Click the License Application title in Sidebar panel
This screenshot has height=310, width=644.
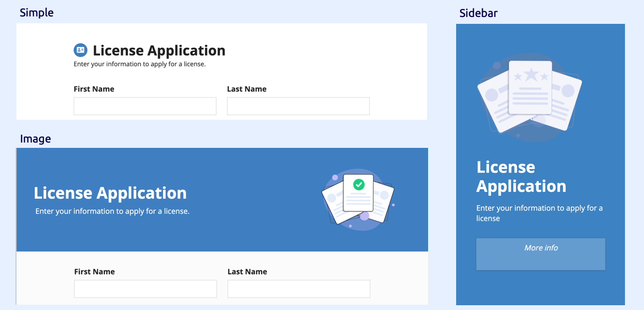pyautogui.click(x=521, y=176)
